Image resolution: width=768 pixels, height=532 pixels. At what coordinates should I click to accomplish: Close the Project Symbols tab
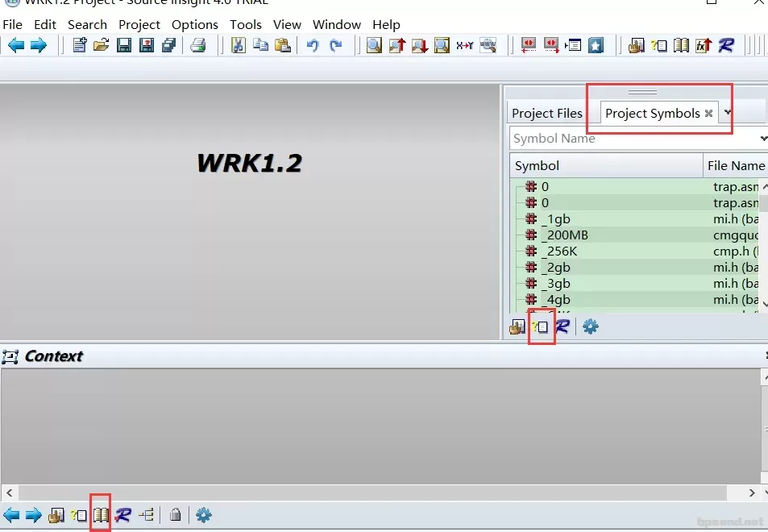(708, 113)
